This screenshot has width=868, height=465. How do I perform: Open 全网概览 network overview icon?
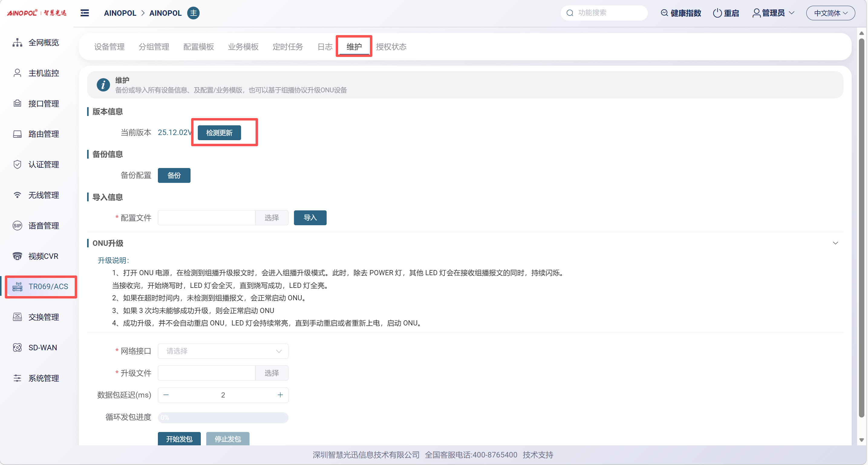pos(17,42)
